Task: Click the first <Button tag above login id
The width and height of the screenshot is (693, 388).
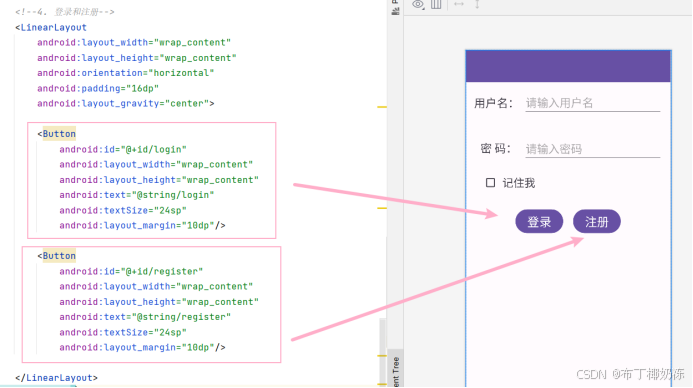Action: click(57, 134)
